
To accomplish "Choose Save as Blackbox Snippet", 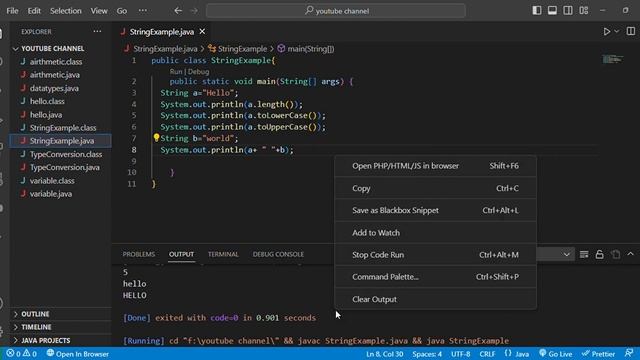I will 436,210.
